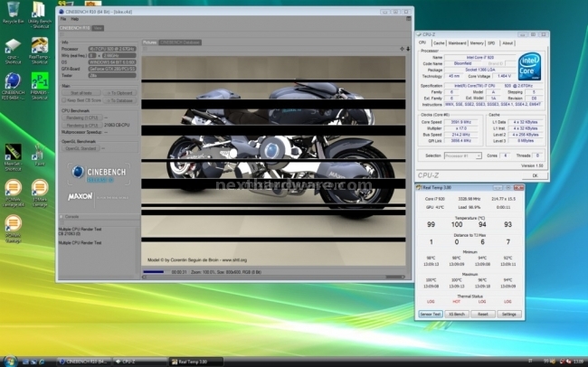
Task: Open CINEBENCH R10 64Bit desktop shortcut
Action: 13,86
